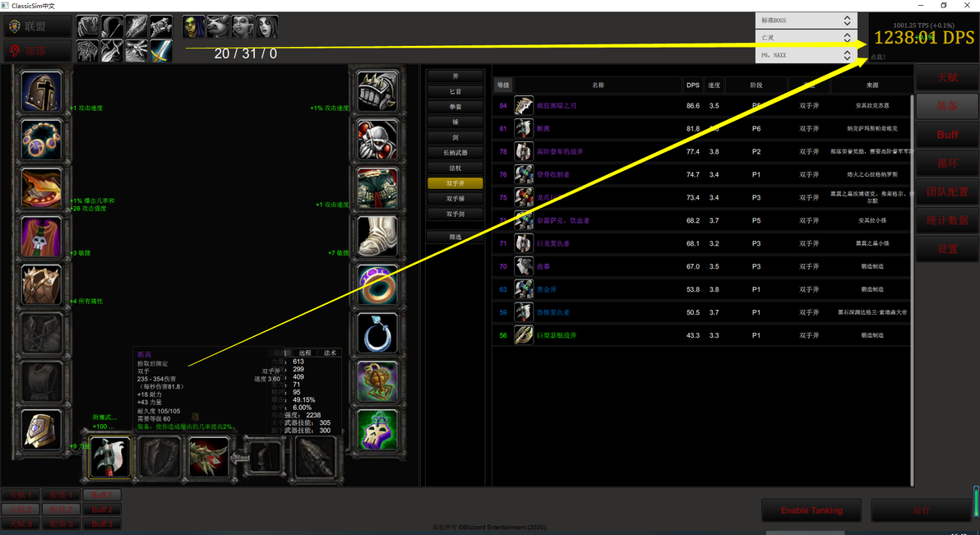The height and width of the screenshot is (535, 980).
Task: Open the 设置 (Settings) panel
Action: (x=947, y=249)
